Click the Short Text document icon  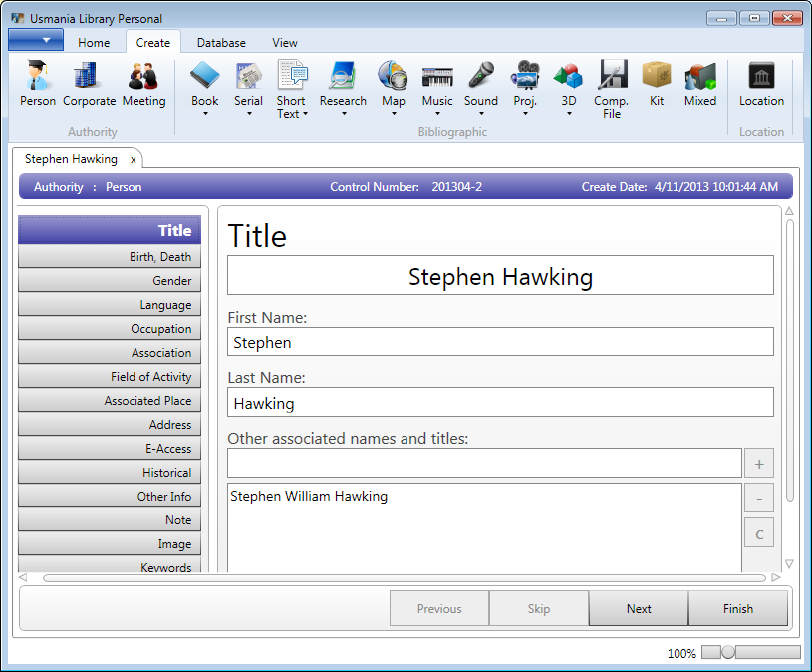tap(292, 75)
